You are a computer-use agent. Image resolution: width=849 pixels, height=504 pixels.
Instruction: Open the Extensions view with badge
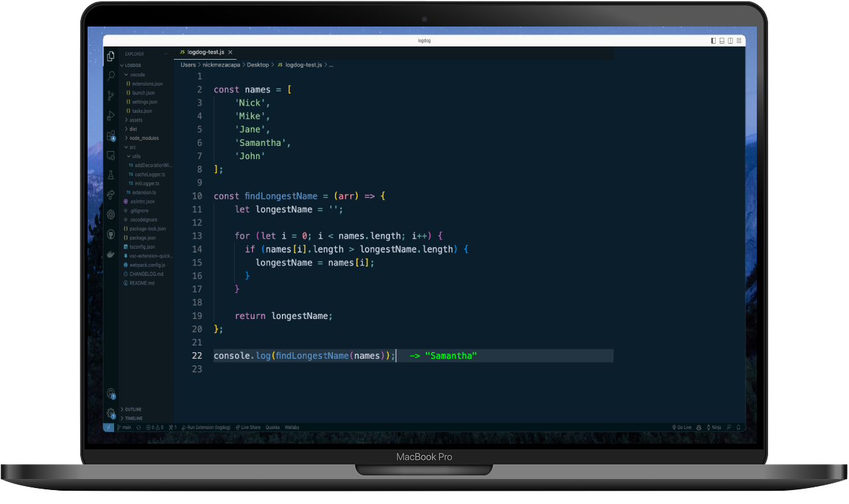point(111,136)
